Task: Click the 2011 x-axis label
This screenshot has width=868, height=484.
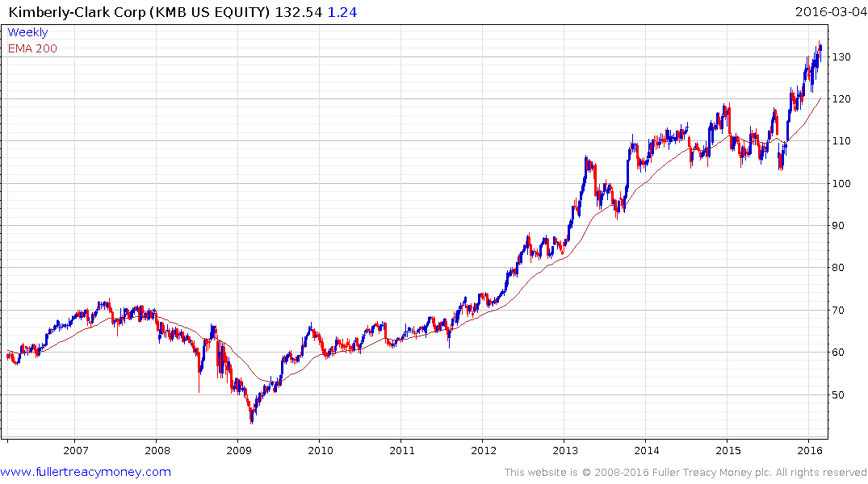Action: click(x=402, y=450)
